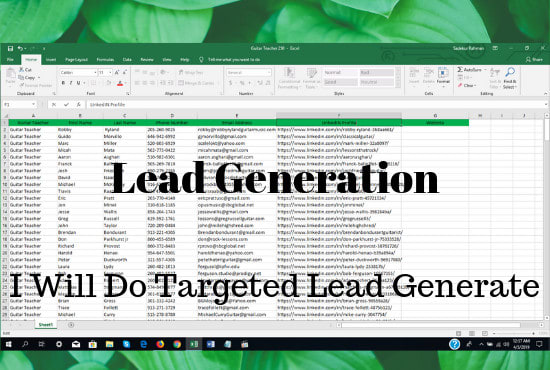Select column G header
550x370 pixels.
[x=435, y=115]
